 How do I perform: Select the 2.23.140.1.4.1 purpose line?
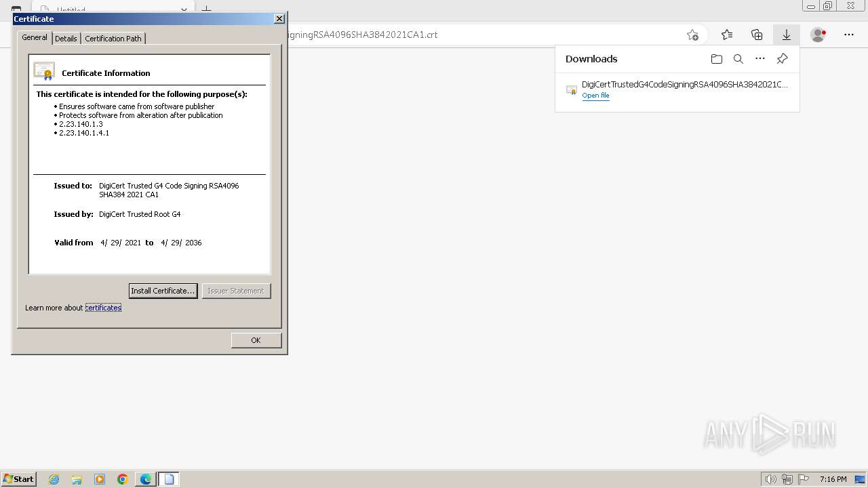(x=84, y=133)
